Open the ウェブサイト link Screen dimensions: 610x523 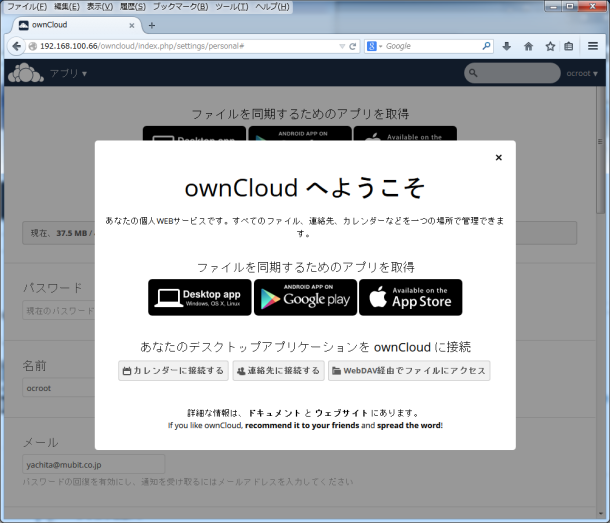click(342, 413)
